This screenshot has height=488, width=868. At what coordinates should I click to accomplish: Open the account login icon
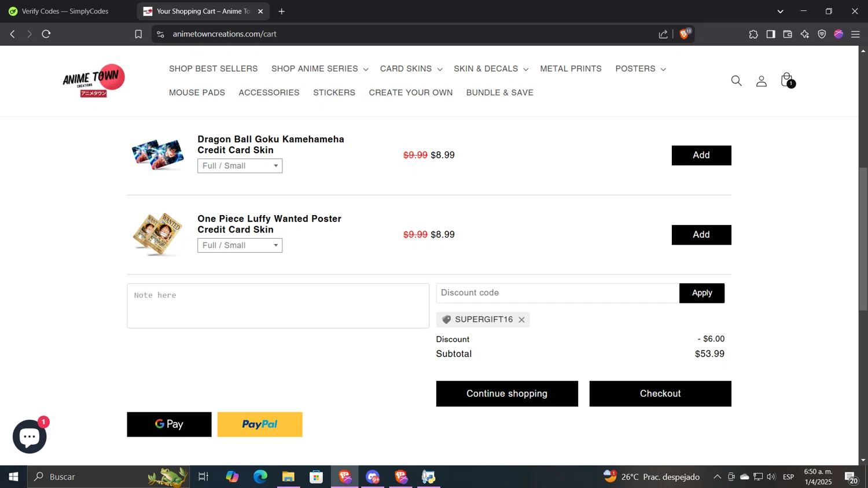[762, 81]
